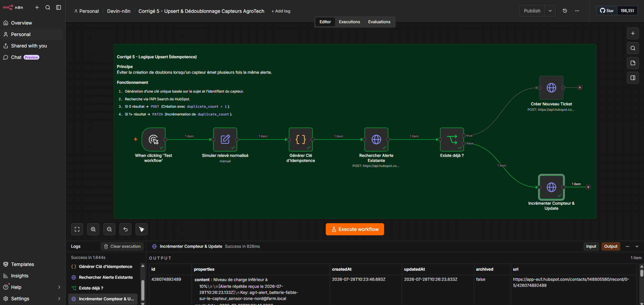Click id value 426074892489

tap(166, 279)
